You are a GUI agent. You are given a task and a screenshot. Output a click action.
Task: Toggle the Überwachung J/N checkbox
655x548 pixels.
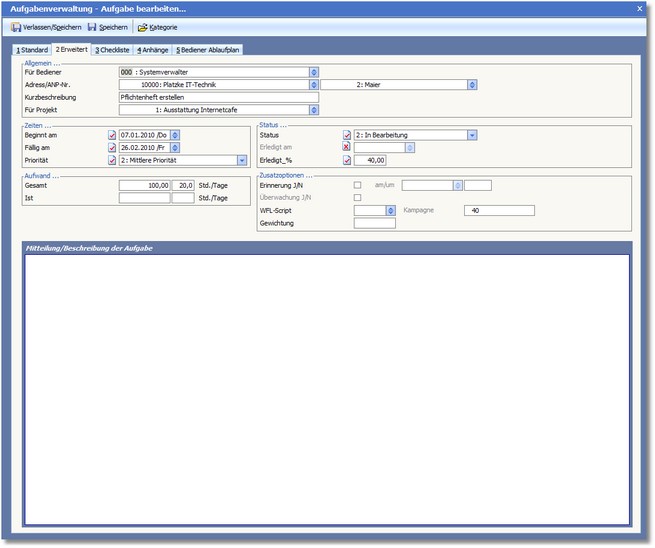pyautogui.click(x=358, y=198)
